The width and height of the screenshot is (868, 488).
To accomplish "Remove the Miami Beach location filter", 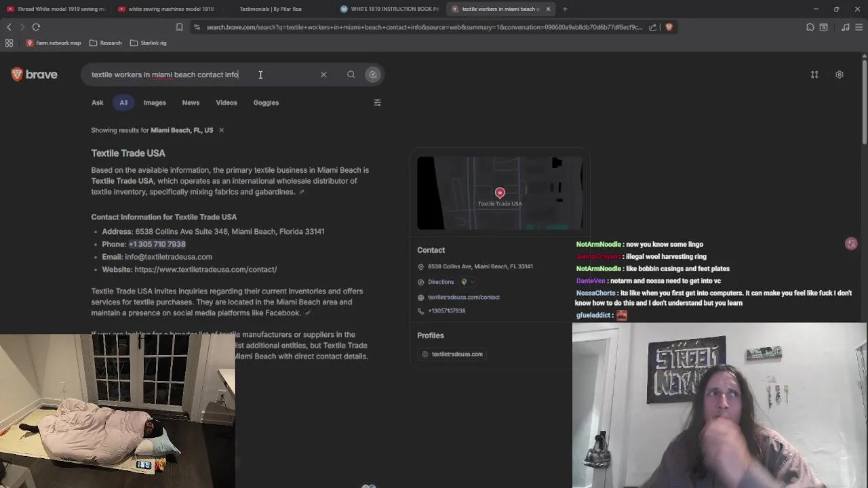I will click(221, 130).
